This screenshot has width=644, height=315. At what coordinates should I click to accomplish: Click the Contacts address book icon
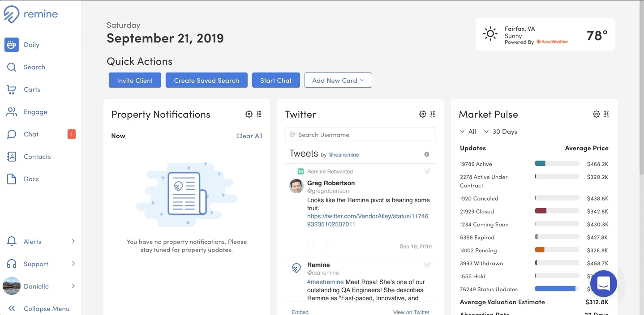pyautogui.click(x=12, y=157)
